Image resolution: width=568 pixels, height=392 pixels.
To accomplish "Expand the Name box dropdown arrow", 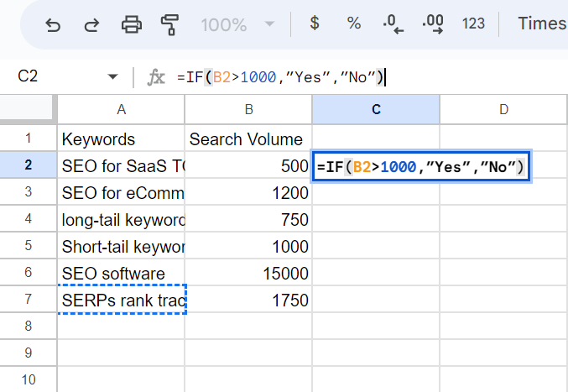I will (x=113, y=76).
